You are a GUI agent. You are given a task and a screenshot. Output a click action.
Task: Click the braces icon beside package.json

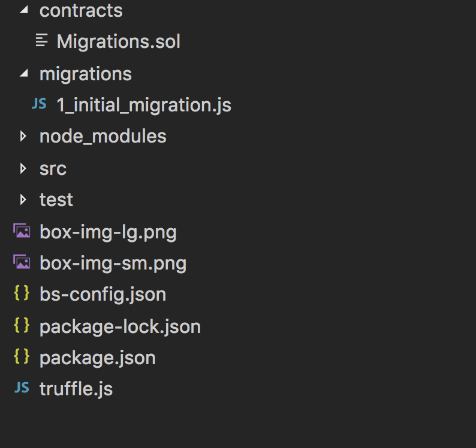[x=22, y=357]
